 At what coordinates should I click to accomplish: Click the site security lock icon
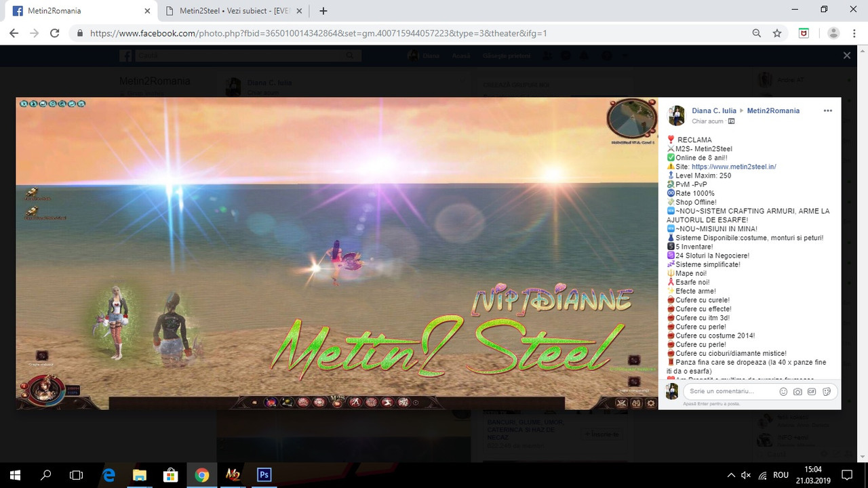point(80,33)
